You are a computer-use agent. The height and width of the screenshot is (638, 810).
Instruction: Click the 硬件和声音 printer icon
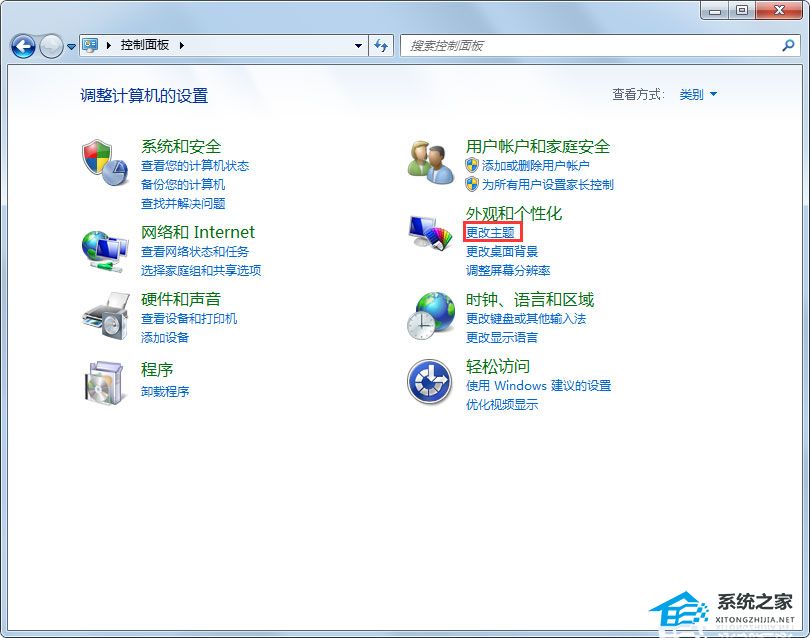(106, 316)
